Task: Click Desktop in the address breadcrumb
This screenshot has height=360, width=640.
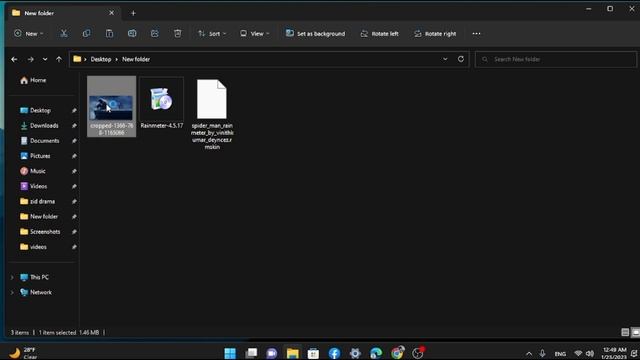Action: pyautogui.click(x=101, y=59)
